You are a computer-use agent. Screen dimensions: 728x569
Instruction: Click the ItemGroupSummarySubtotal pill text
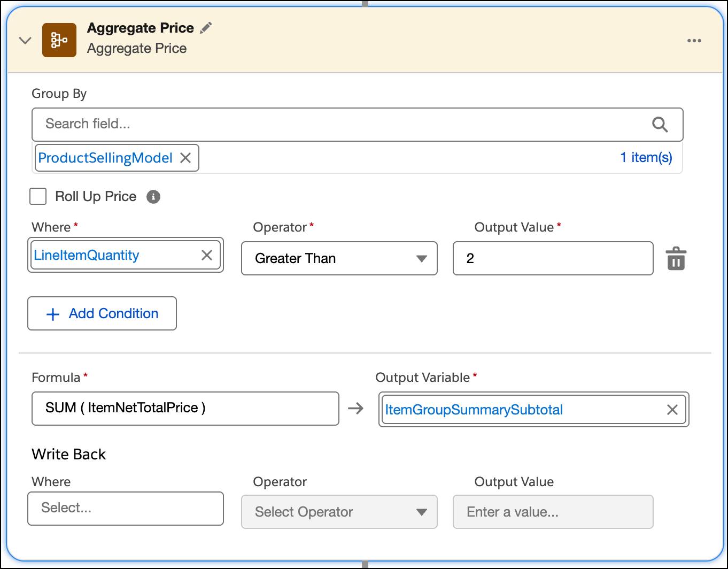pos(474,410)
